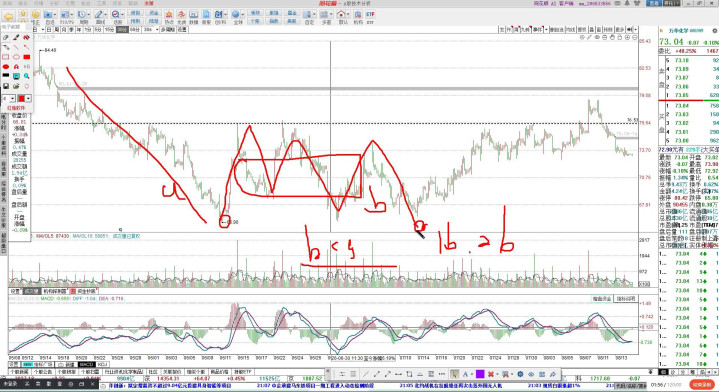
Task: Expand the pen line-width dropdown
Action: point(12,99)
